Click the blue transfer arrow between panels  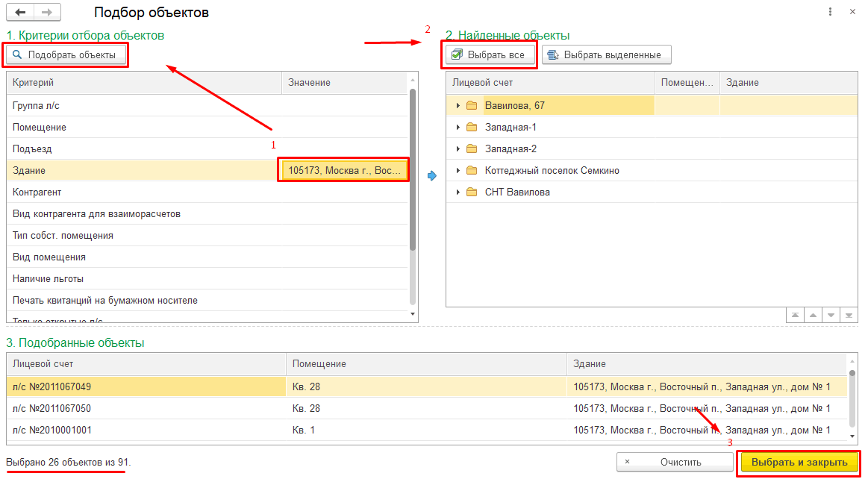click(432, 175)
